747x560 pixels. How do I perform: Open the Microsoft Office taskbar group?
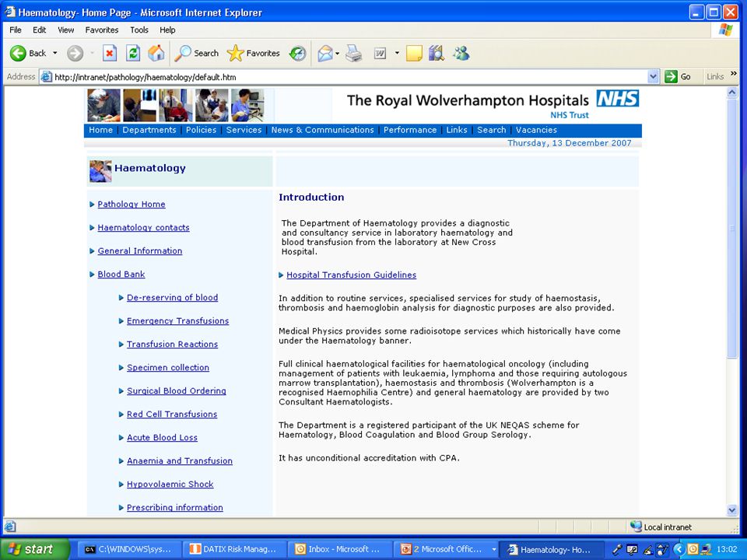click(x=445, y=549)
